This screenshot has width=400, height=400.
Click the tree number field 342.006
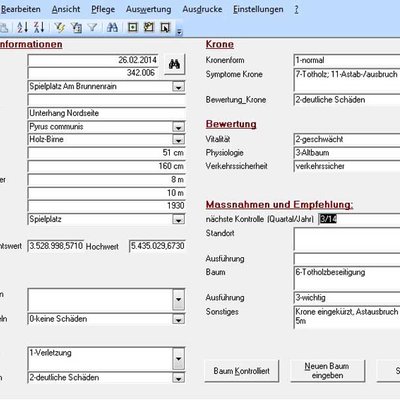(93, 73)
